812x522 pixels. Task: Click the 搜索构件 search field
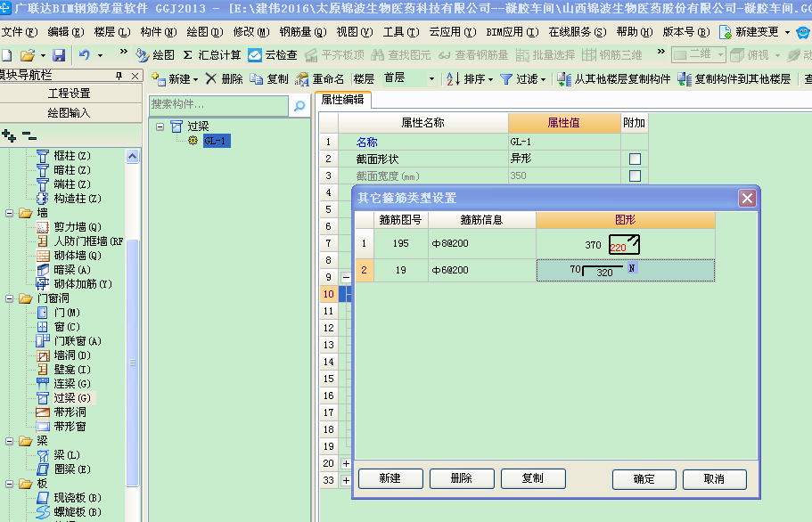pos(218,105)
